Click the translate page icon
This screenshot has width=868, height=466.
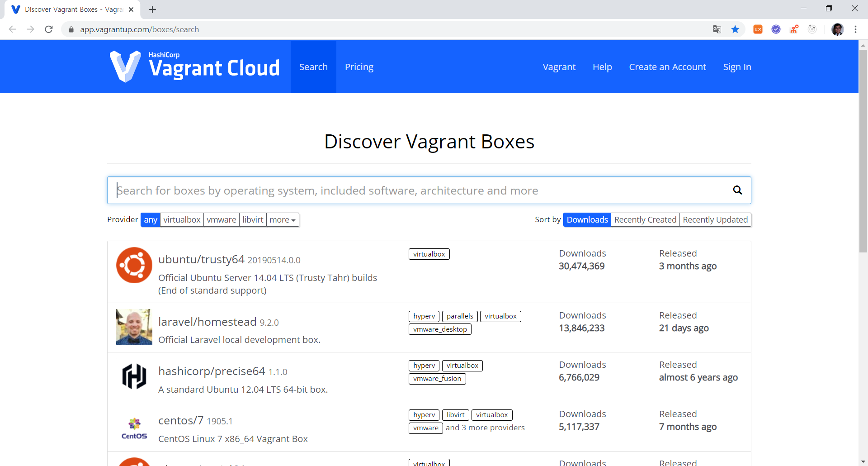point(717,29)
